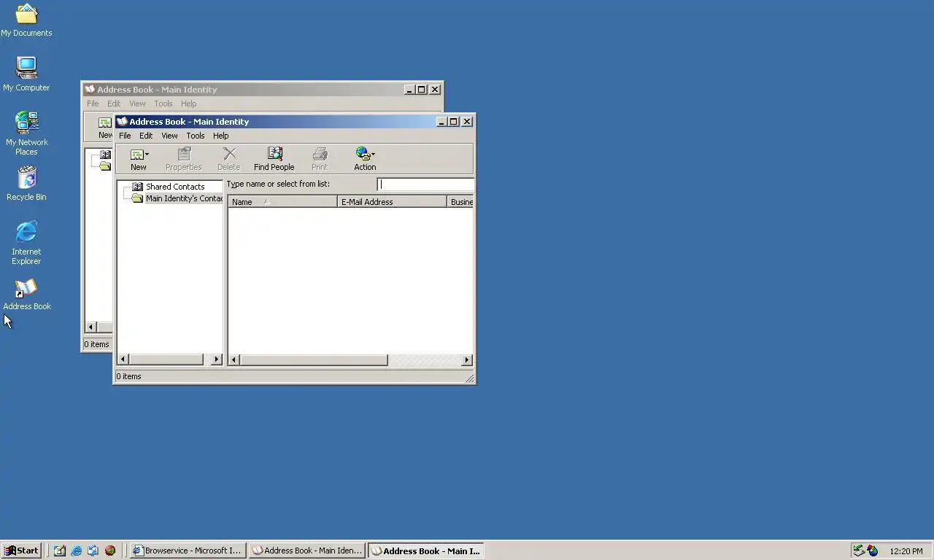Click the network tray icon
Screen dimensions: 934x560
(859, 551)
